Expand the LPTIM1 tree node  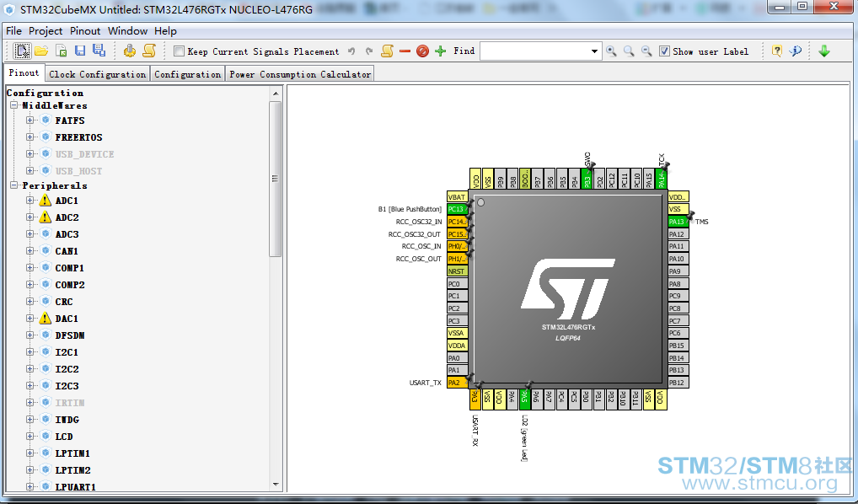click(x=30, y=453)
